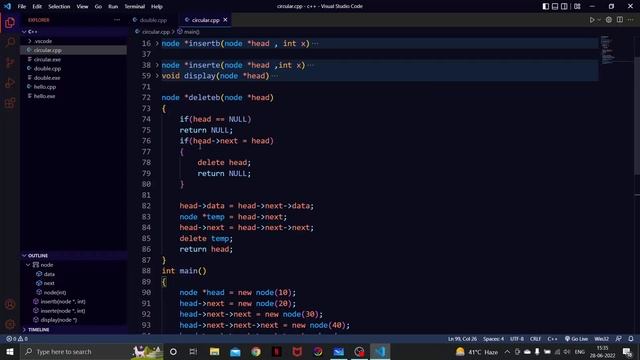This screenshot has width=640, height=360.
Task: Open Chrome from the taskbar
Action: (x=256, y=351)
